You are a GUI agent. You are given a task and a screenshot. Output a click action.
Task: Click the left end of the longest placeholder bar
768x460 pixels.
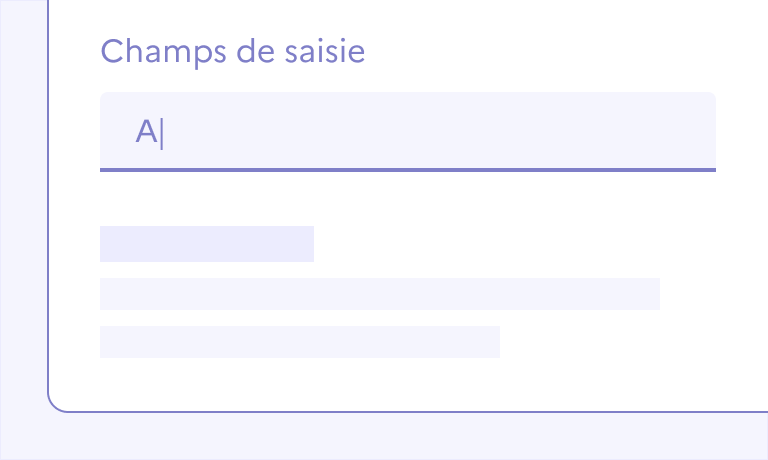[x=108, y=294]
